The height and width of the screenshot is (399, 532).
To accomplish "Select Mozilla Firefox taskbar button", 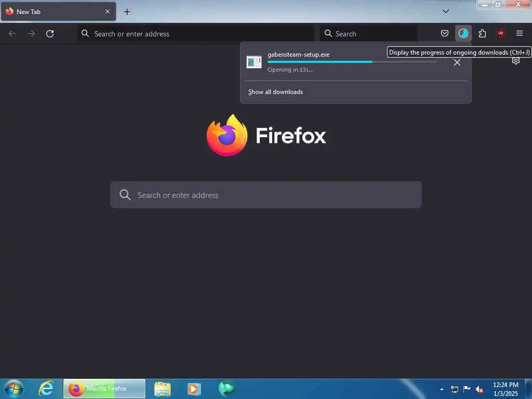I will click(104, 389).
